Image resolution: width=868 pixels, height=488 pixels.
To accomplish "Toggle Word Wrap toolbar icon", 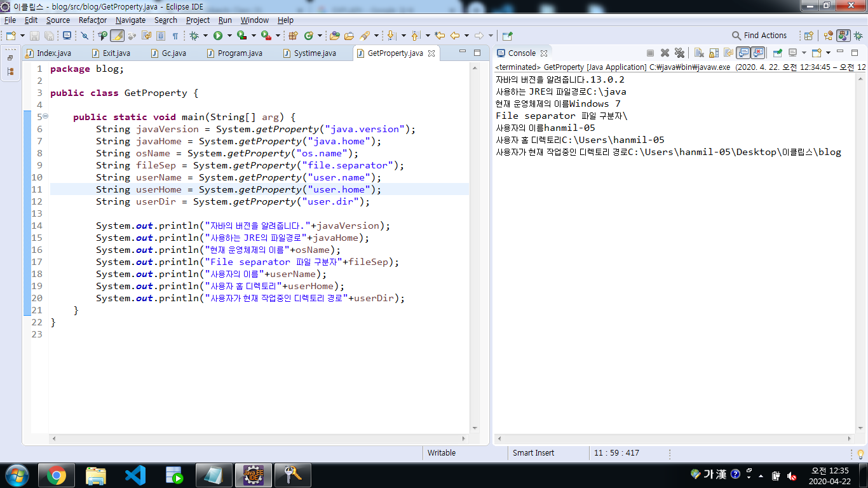I will pyautogui.click(x=146, y=36).
